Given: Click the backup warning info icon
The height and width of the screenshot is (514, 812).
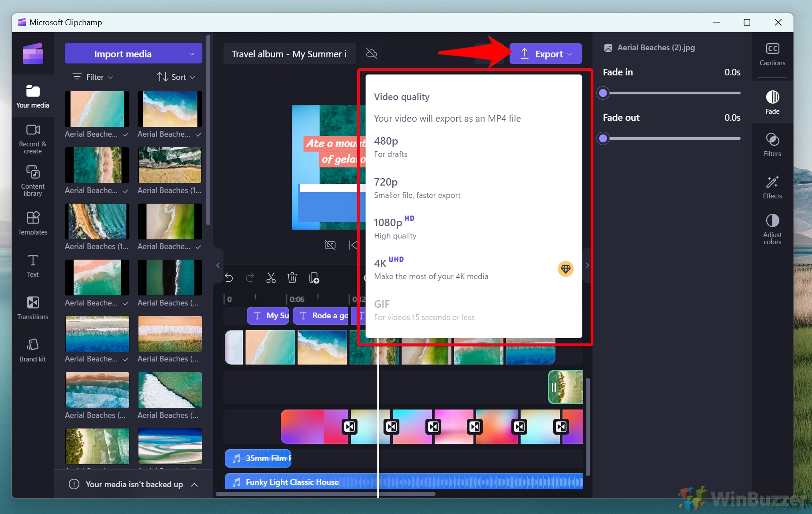Looking at the screenshot, I should [x=74, y=484].
